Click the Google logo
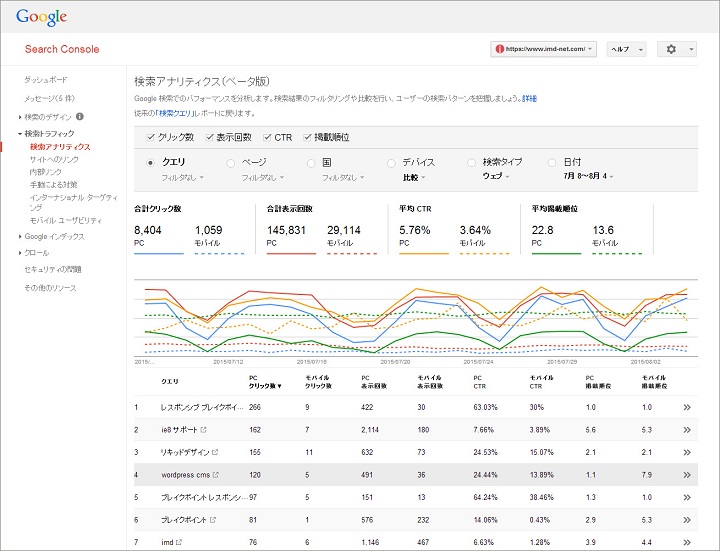Viewport: 720px width, 551px height. click(x=41, y=17)
